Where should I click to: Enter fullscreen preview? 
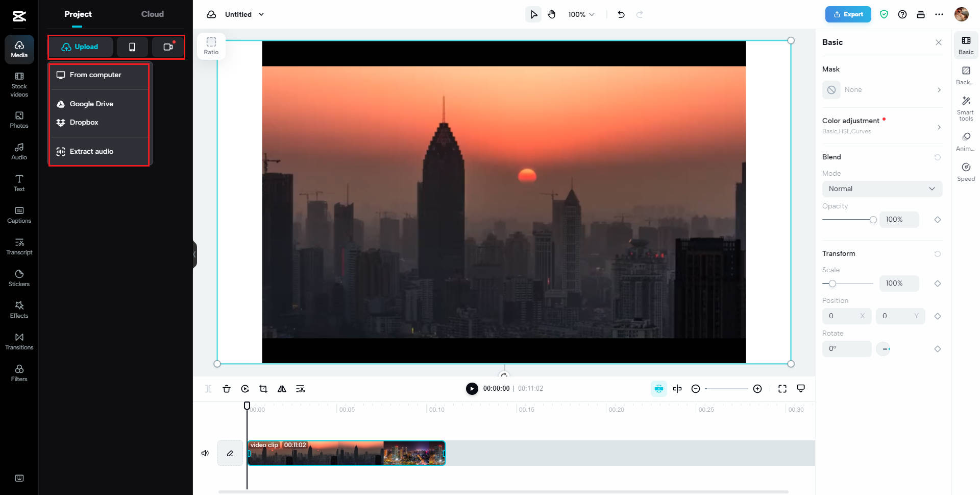tap(782, 389)
